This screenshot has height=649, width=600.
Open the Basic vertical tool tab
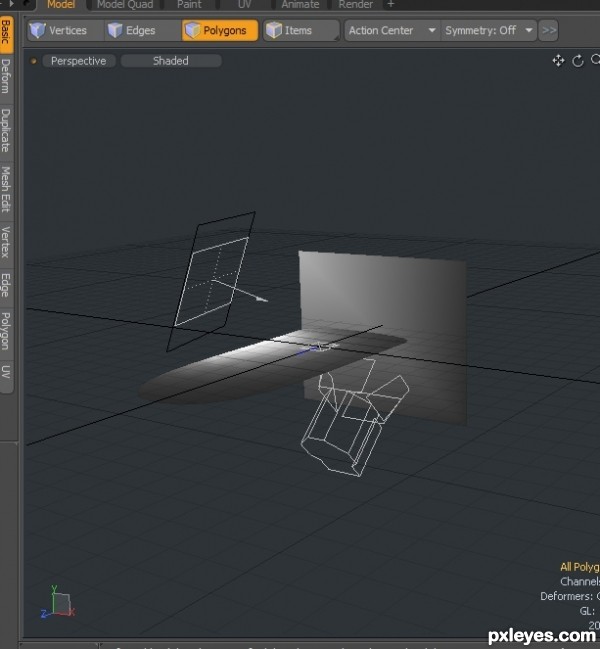pos(6,33)
